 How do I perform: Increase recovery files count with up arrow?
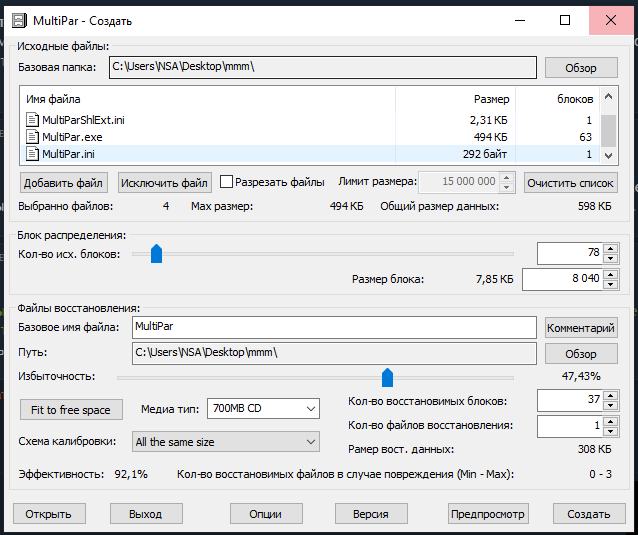(610, 421)
